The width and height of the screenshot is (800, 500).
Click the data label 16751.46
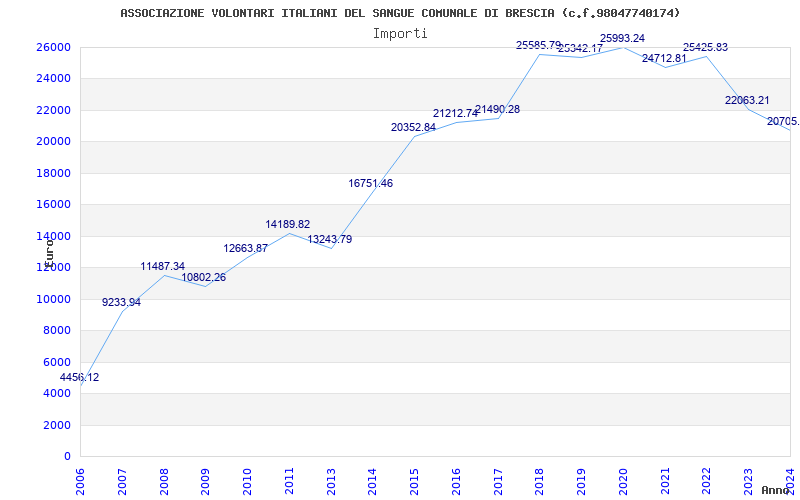pos(371,184)
